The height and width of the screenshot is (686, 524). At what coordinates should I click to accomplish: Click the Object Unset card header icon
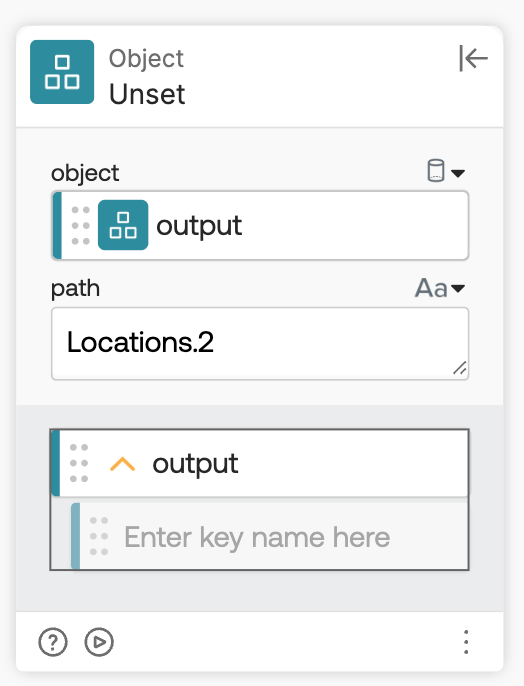click(62, 72)
